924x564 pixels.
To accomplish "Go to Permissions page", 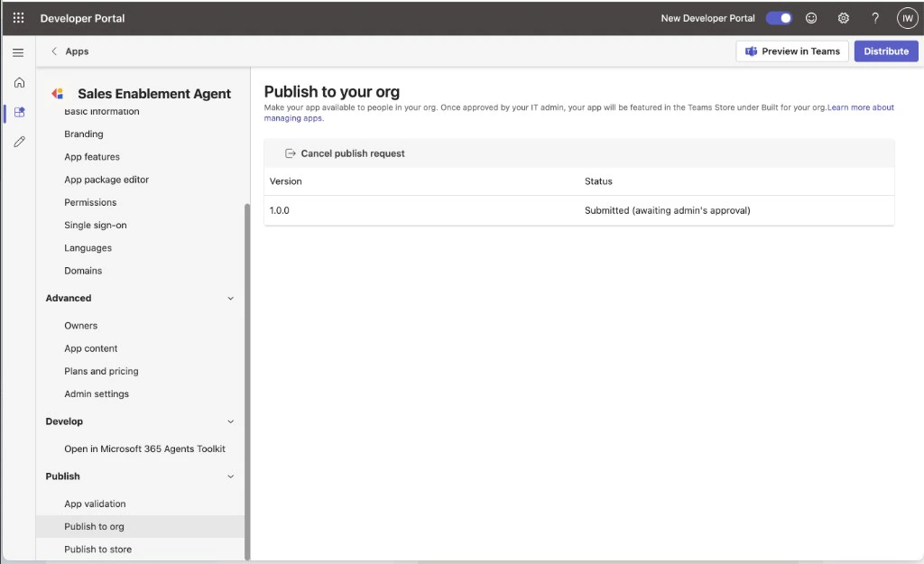I will [90, 202].
